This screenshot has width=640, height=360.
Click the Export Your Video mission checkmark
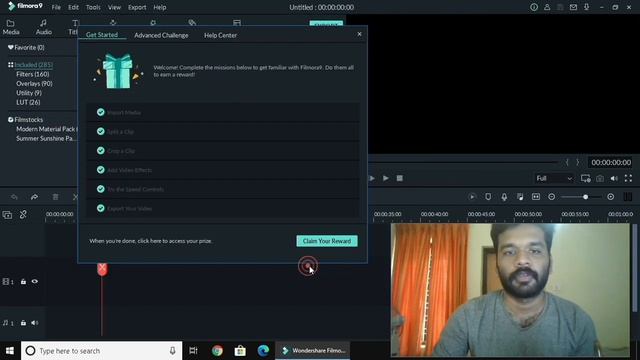pos(100,208)
